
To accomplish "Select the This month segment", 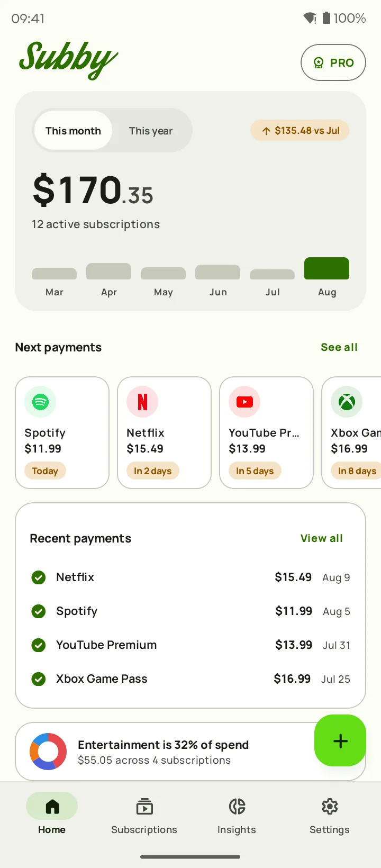I will coord(73,131).
